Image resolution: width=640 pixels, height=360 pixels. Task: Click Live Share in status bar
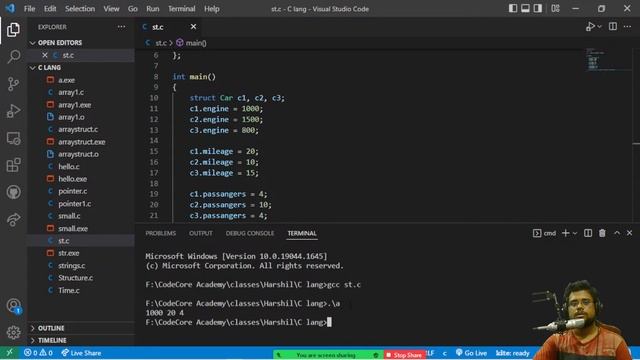click(81, 353)
